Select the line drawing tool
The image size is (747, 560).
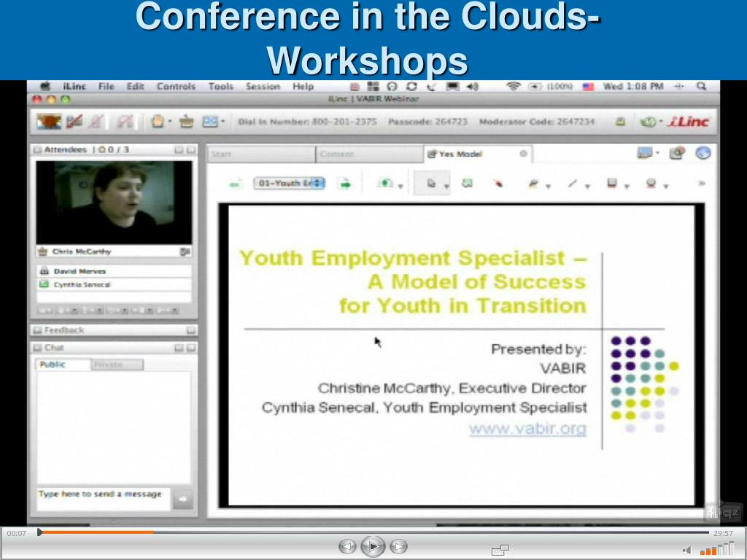tap(573, 183)
